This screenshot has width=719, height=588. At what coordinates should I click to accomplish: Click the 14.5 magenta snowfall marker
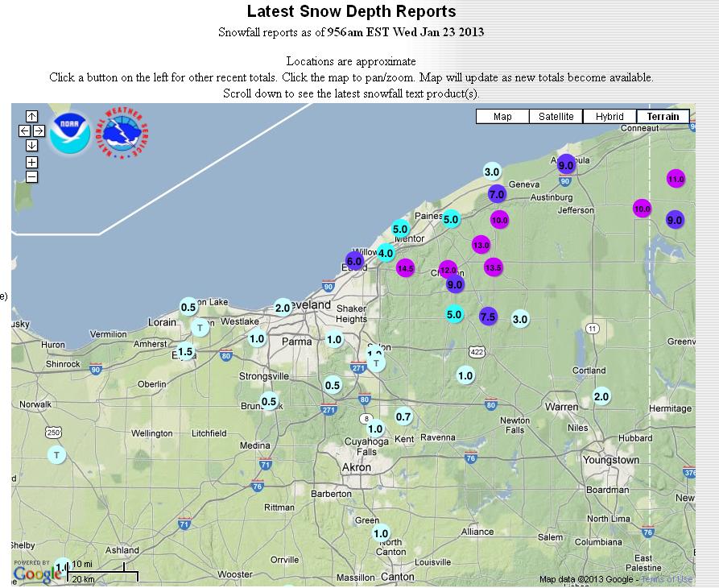[x=406, y=268]
